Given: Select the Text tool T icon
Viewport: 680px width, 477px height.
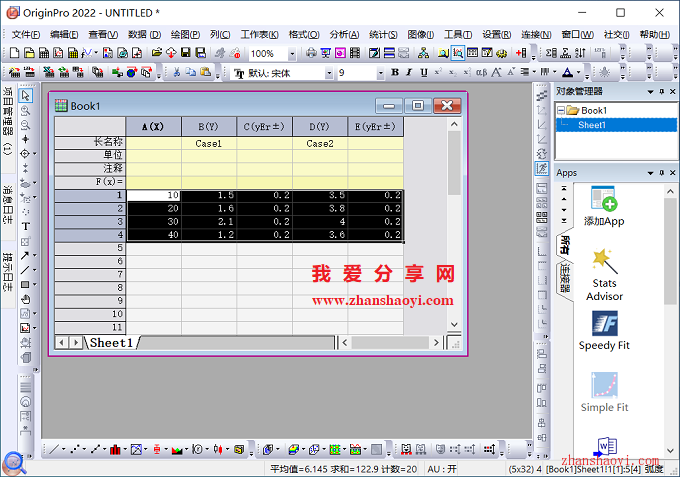Looking at the screenshot, I should coord(26,226).
